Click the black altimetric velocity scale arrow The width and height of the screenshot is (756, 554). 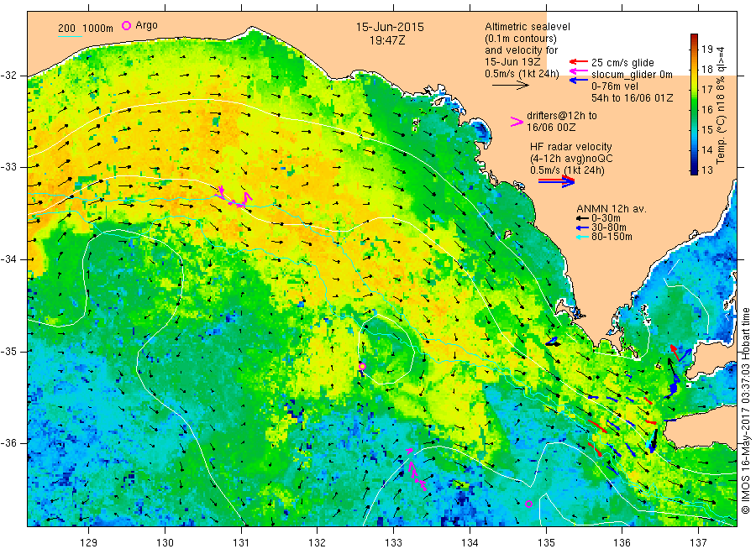[510, 86]
